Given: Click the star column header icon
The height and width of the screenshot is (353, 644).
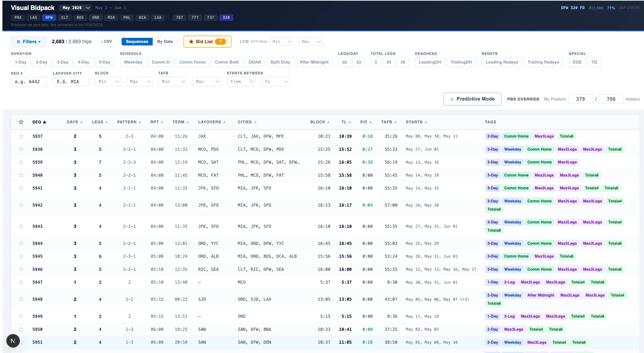Looking at the screenshot, I should [21, 122].
